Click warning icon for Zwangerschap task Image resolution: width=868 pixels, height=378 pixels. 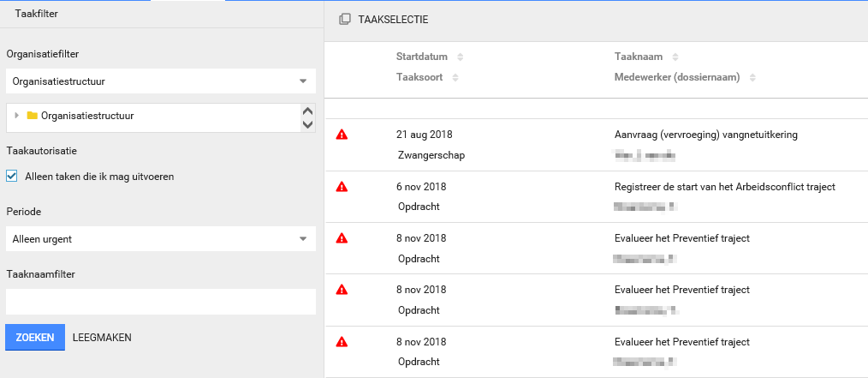(342, 135)
